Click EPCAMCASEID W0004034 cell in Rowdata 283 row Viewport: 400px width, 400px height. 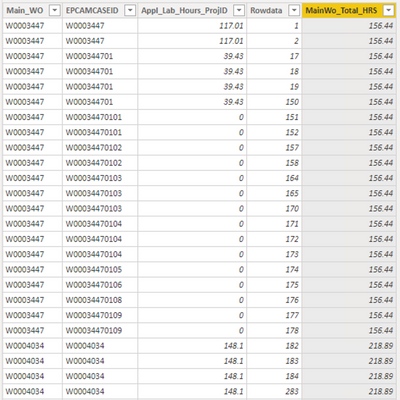pos(100,391)
